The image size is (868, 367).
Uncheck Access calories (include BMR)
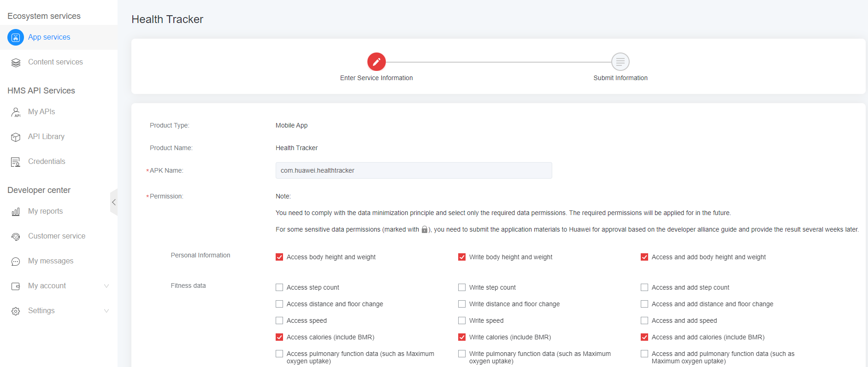279,337
